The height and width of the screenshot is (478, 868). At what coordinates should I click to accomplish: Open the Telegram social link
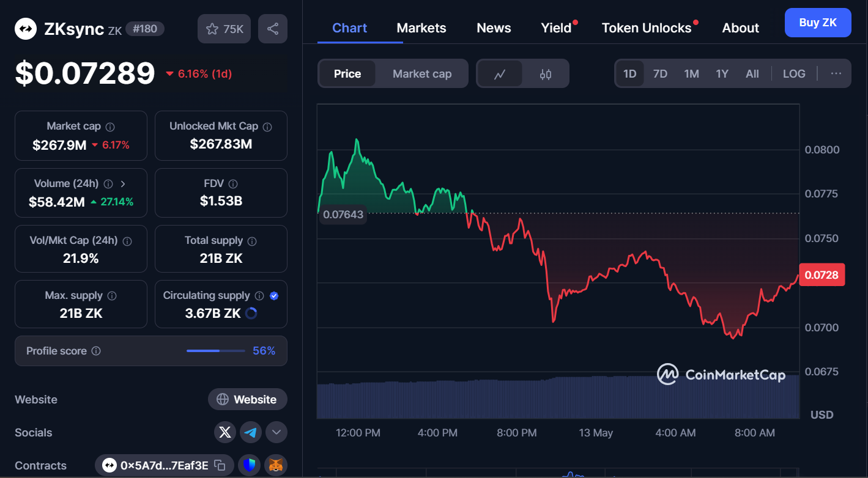click(251, 432)
